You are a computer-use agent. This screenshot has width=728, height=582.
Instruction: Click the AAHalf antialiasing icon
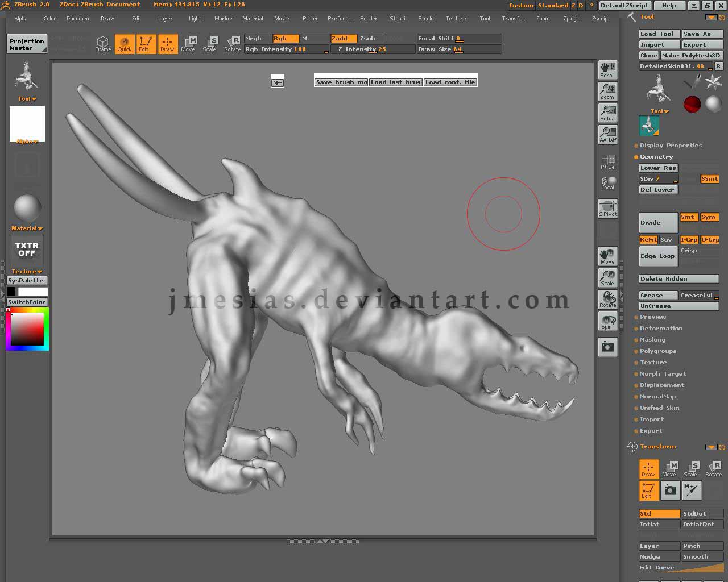tap(607, 135)
